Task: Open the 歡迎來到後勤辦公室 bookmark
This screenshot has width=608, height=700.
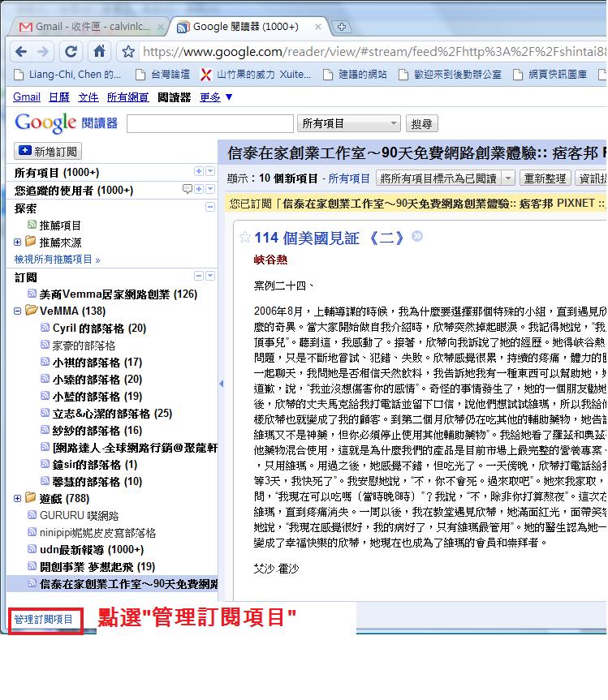Action: point(450,75)
